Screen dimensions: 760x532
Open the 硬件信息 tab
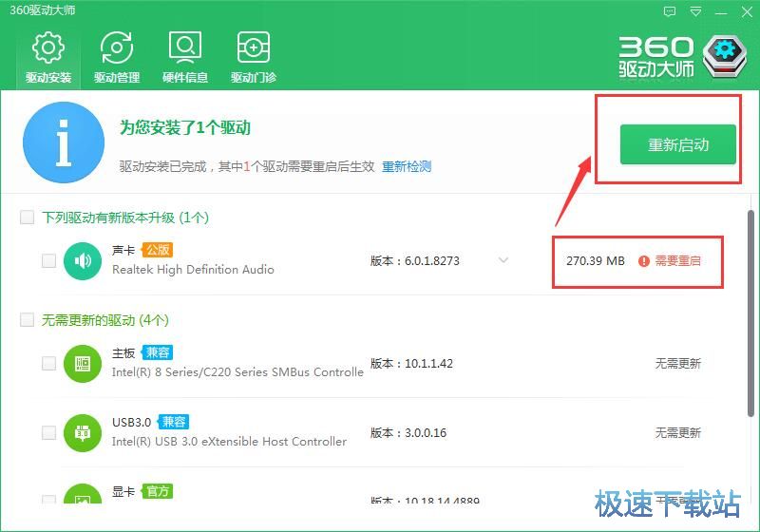click(x=185, y=57)
